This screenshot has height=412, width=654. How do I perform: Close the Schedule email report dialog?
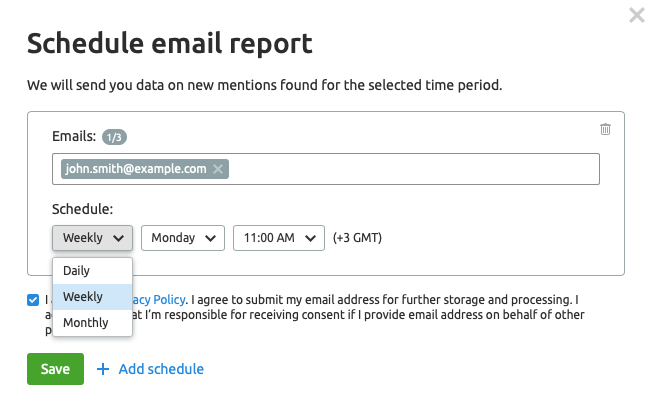[x=637, y=15]
